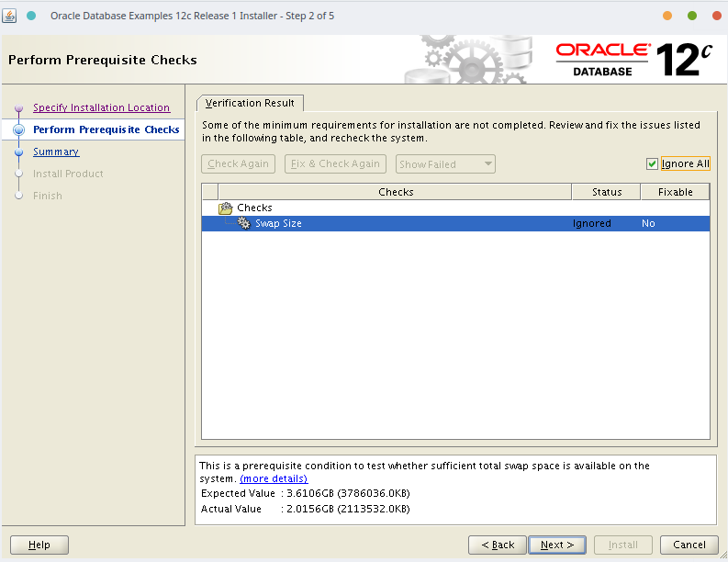Cancel the installation
Image resolution: width=728 pixels, height=562 pixels.
click(x=689, y=545)
